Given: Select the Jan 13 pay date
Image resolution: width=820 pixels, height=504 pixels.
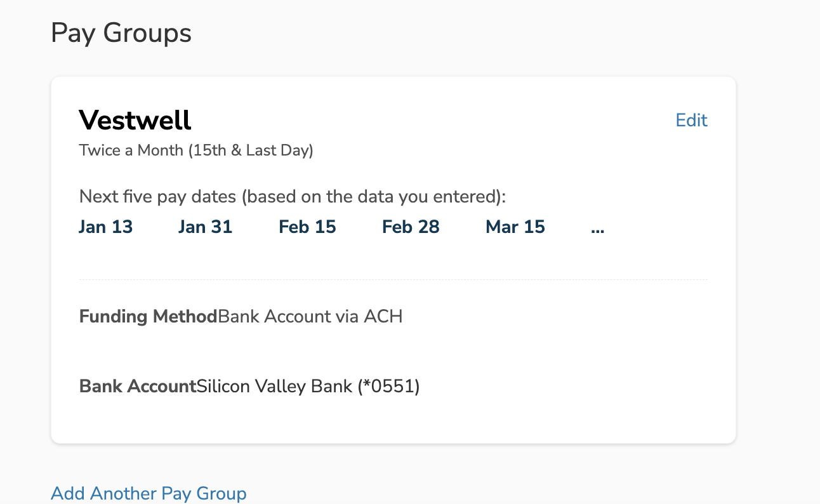Looking at the screenshot, I should click(x=105, y=227).
